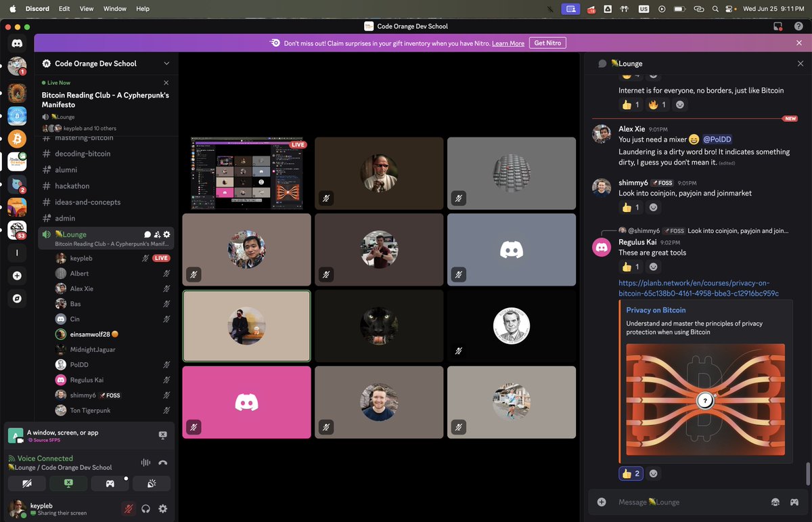Open the decoding-bitcoin channel
The width and height of the screenshot is (812, 522).
pos(106,154)
